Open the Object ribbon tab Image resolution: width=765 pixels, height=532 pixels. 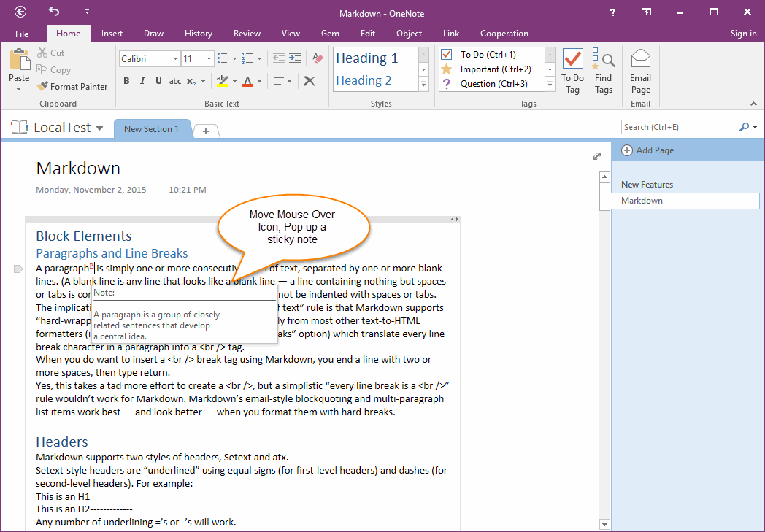[409, 34]
